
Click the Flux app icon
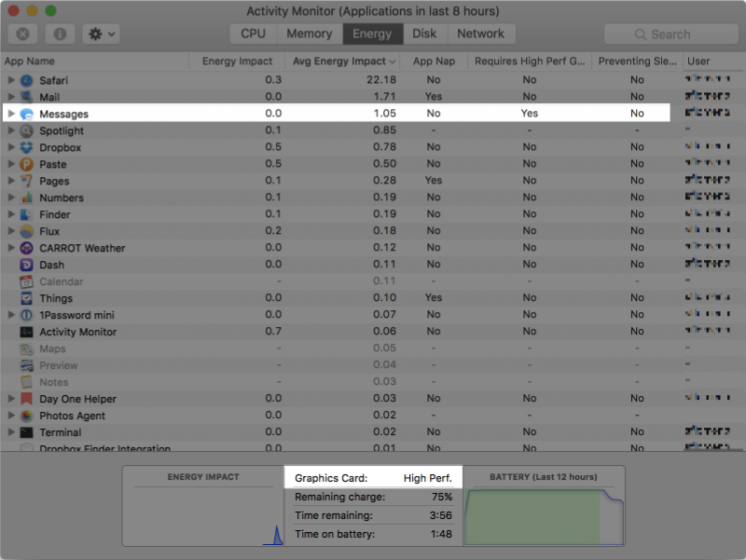click(x=27, y=231)
